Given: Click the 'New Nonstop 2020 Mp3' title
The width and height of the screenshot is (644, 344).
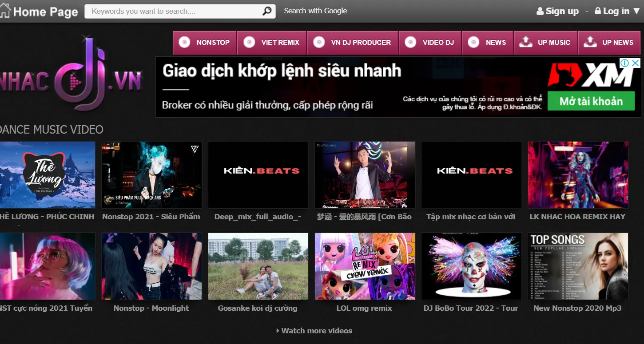Looking at the screenshot, I should coord(577,308).
